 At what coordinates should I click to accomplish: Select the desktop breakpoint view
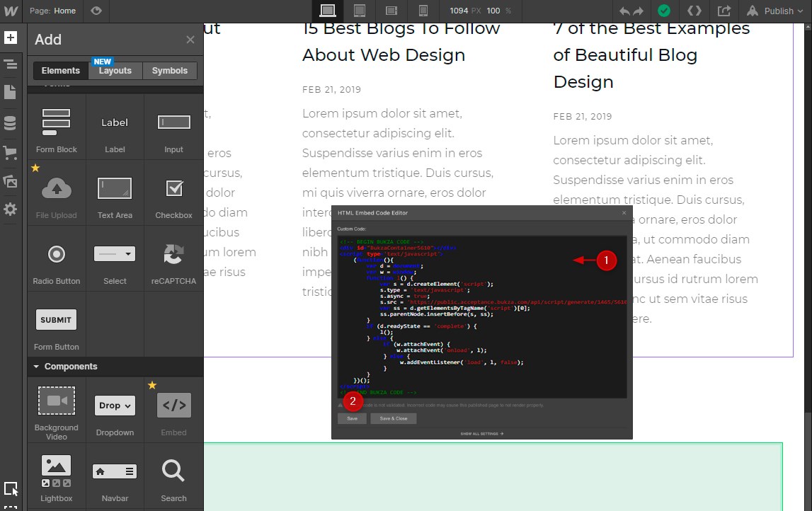point(327,11)
